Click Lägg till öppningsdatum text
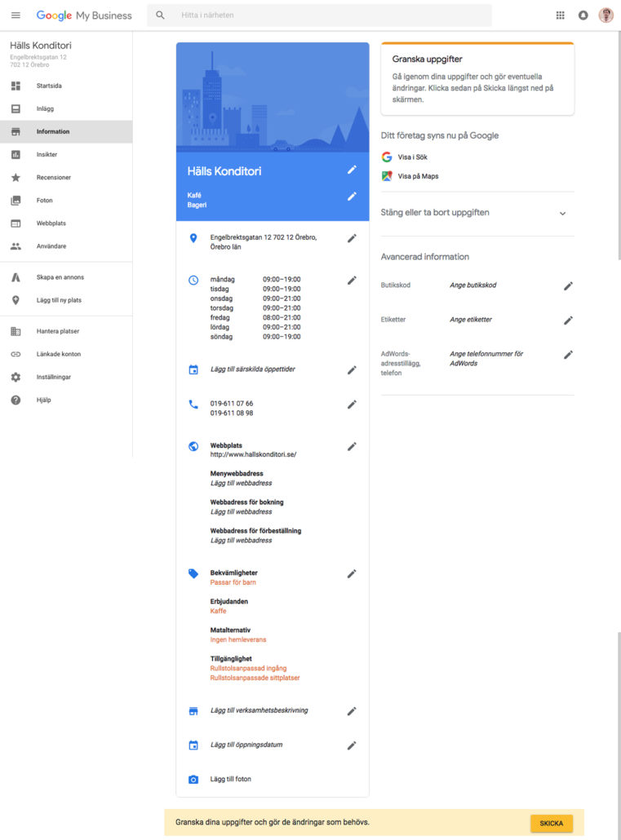 click(246, 745)
